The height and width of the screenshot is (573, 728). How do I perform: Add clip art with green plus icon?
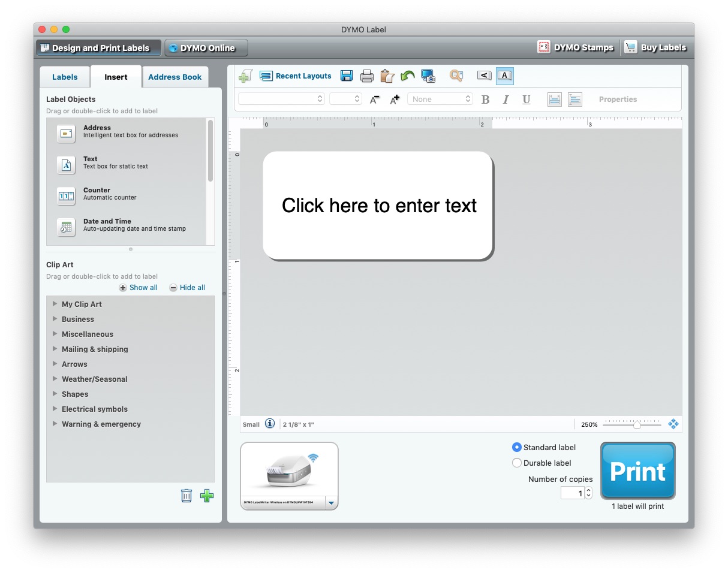pos(207,496)
